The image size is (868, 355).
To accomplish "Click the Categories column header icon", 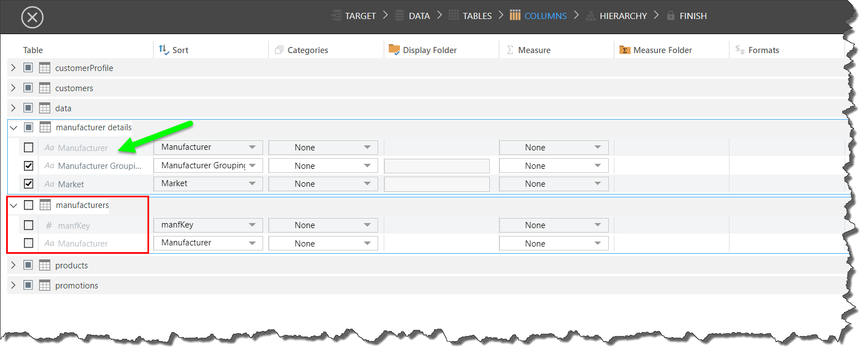I will point(280,50).
